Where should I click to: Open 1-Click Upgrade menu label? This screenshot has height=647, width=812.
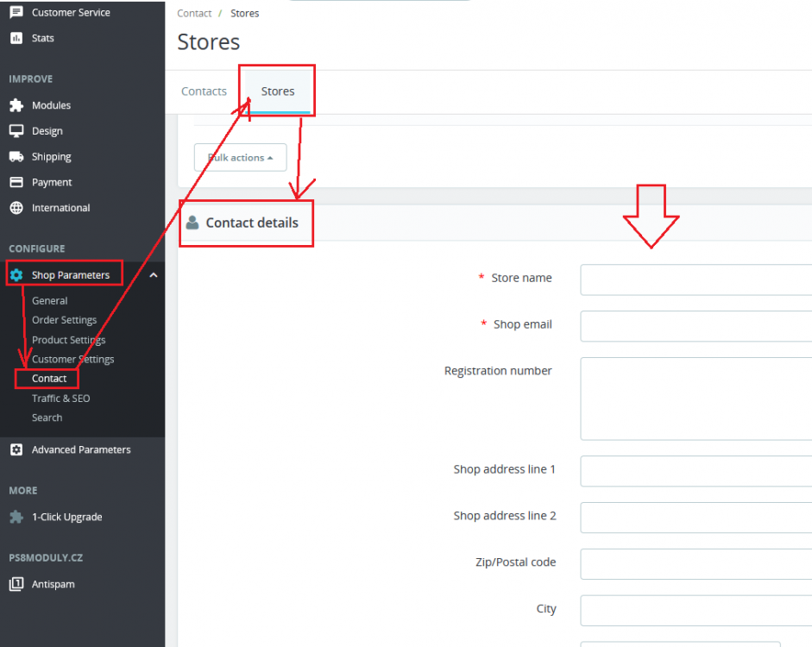[66, 517]
